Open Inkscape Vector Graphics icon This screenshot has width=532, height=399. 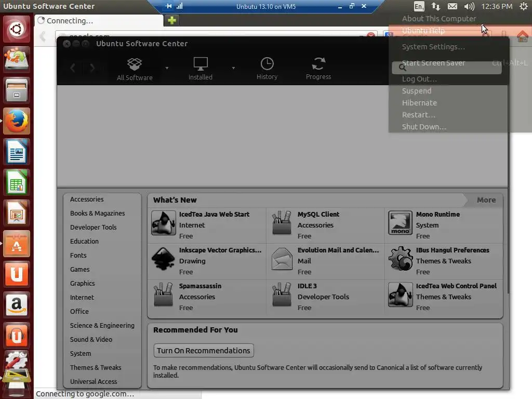[x=163, y=259]
